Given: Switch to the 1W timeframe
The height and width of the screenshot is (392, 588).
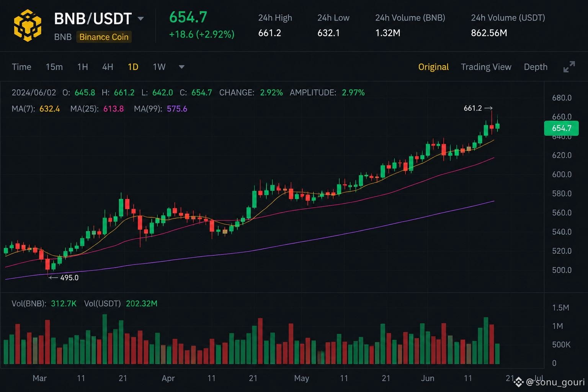Looking at the screenshot, I should click(159, 67).
